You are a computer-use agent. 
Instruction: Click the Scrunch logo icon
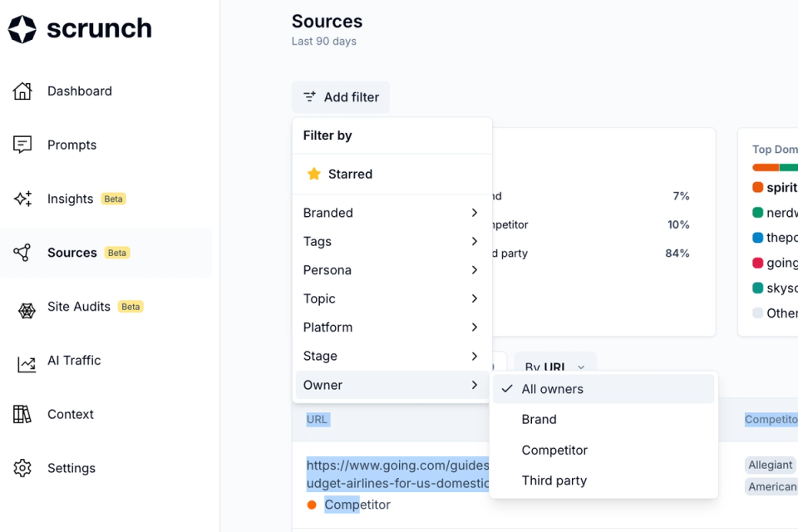click(22, 29)
